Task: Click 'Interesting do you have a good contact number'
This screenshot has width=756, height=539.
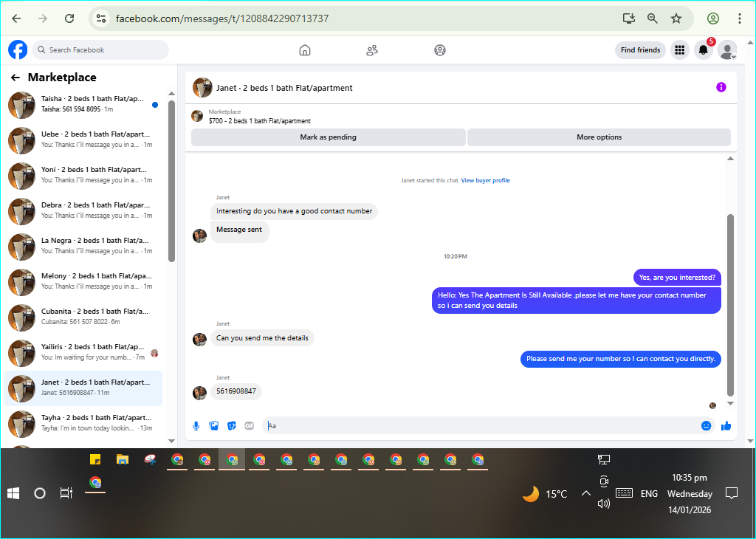Action: pos(294,211)
